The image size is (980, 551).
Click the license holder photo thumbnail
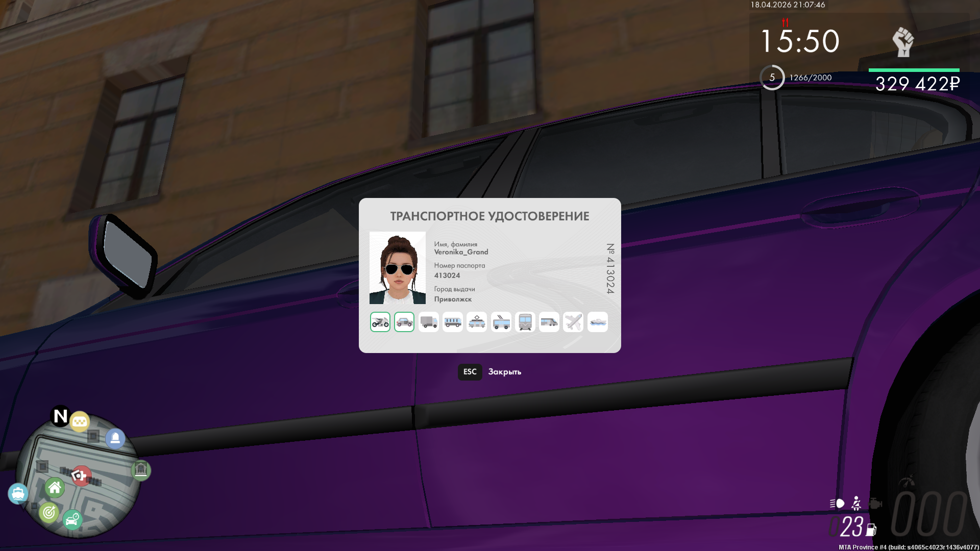pos(397,268)
